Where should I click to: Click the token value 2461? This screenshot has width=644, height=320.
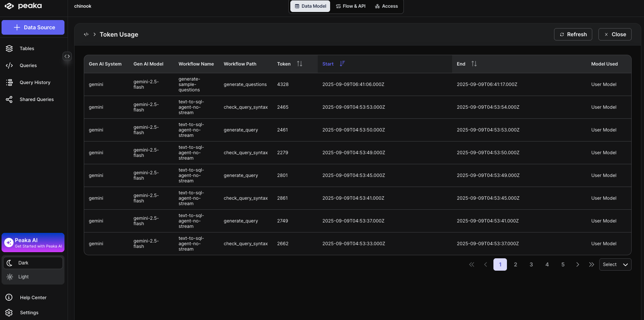[x=282, y=130]
